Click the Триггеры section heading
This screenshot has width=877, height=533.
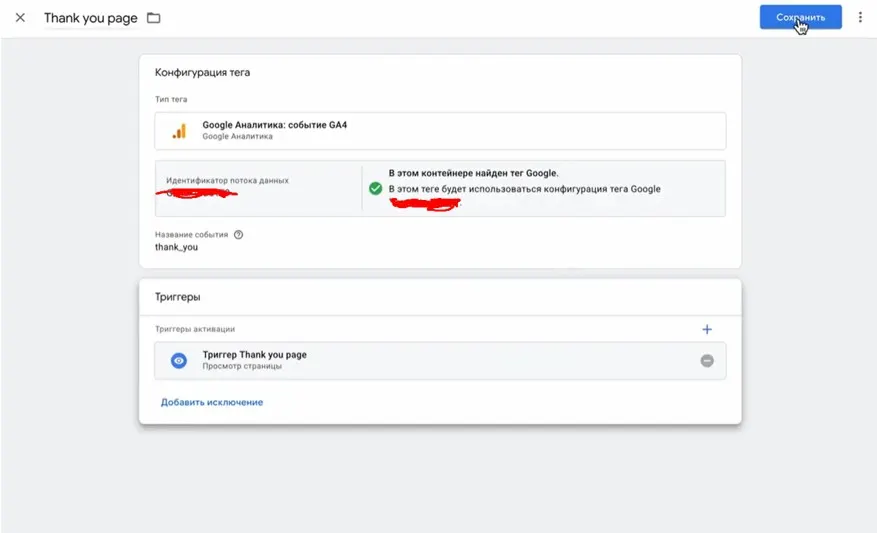coord(177,297)
